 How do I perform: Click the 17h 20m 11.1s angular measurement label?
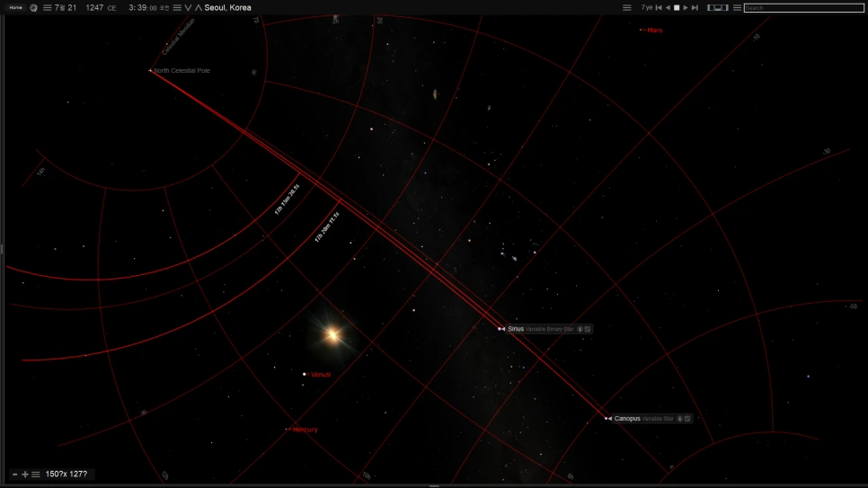click(326, 227)
